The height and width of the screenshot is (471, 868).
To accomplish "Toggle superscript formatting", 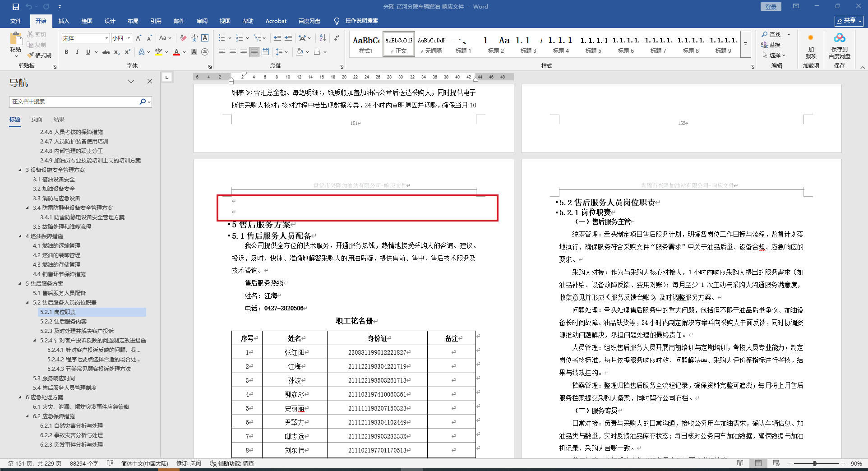I will [128, 52].
